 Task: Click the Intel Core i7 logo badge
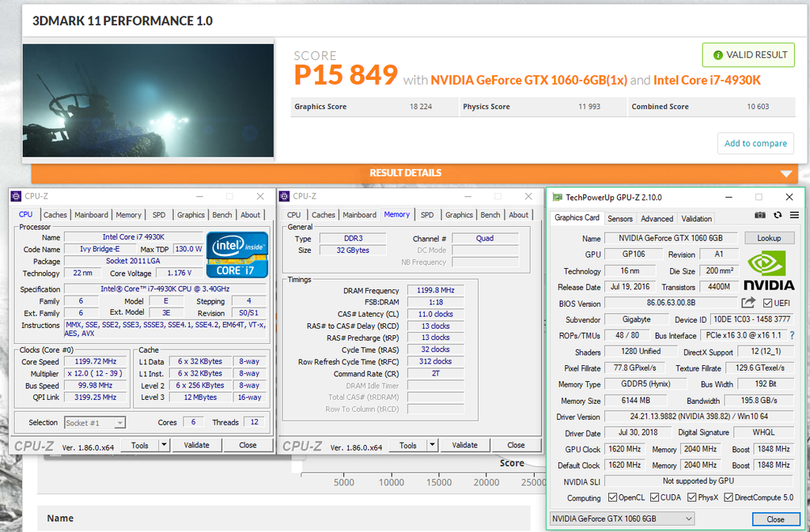coord(237,255)
